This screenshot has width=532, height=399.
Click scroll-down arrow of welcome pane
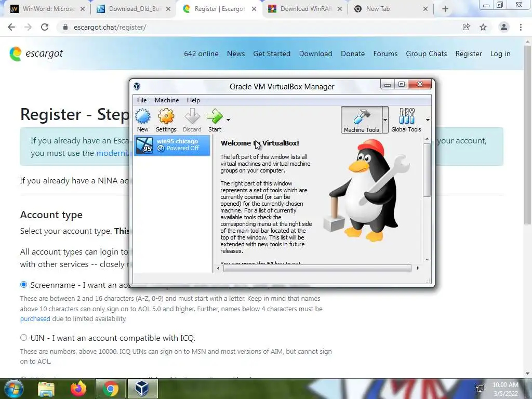(x=427, y=260)
